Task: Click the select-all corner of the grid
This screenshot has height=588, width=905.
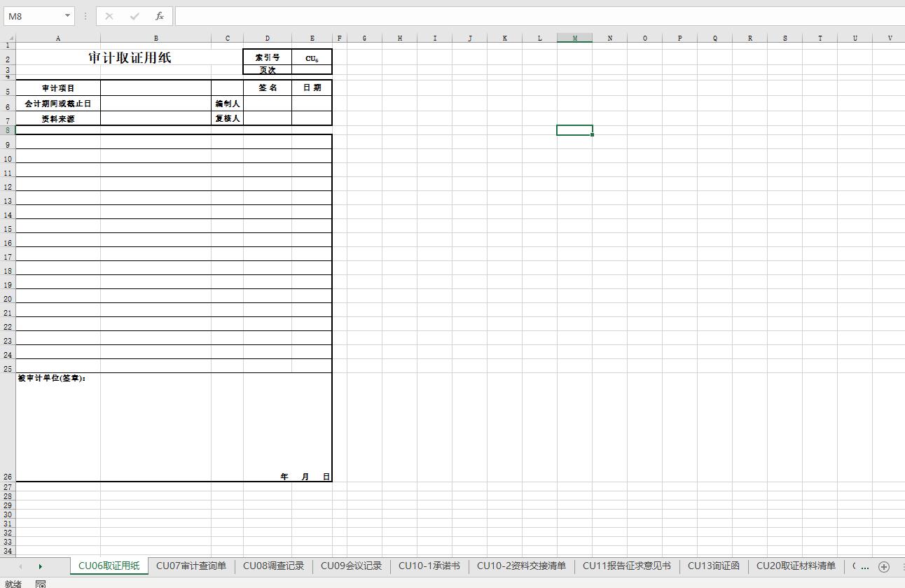Action: (8, 38)
